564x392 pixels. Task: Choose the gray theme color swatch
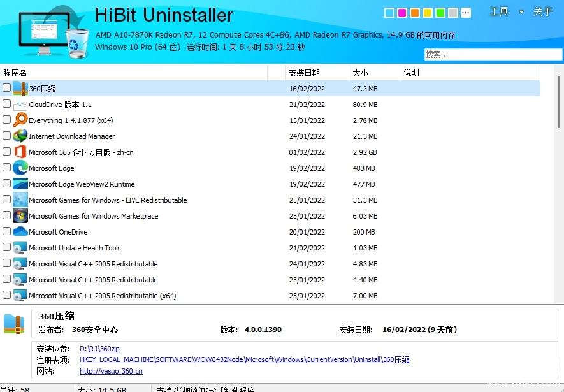click(453, 13)
